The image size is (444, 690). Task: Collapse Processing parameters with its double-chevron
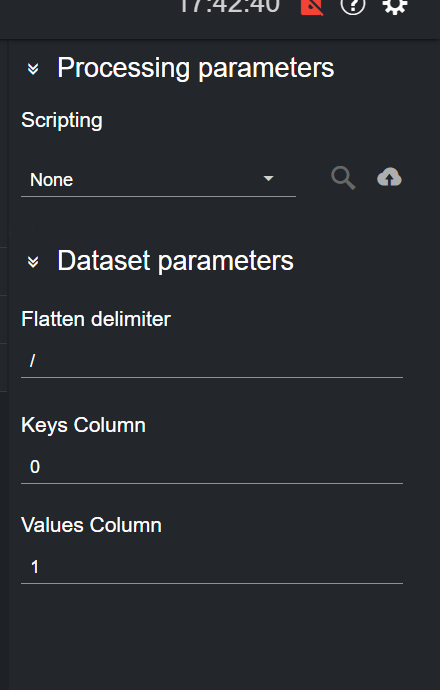tap(33, 69)
